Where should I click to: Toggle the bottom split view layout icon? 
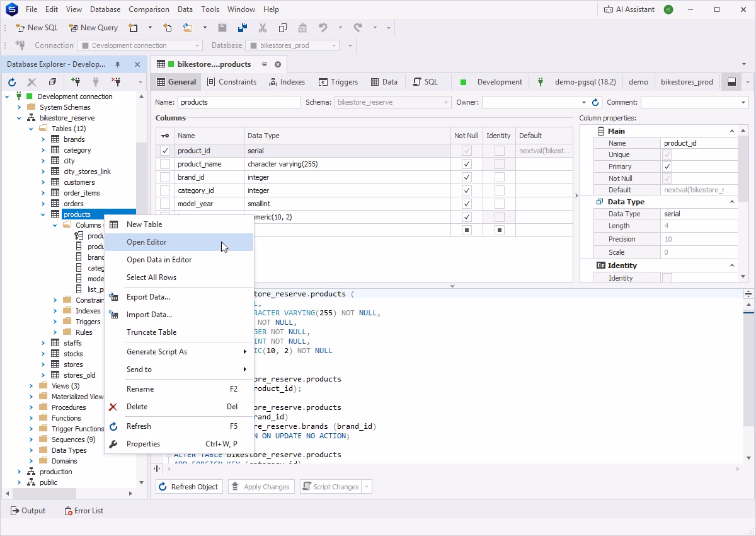coord(731,82)
